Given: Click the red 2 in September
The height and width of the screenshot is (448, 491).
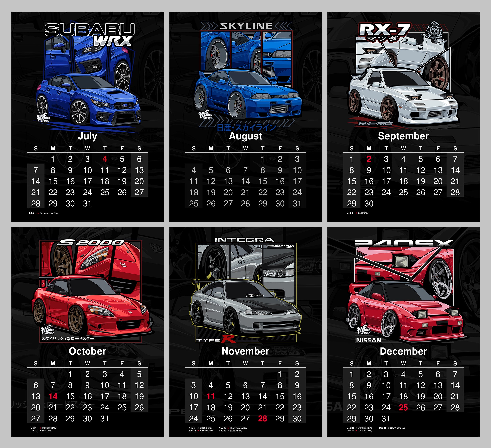Looking at the screenshot, I should [369, 159].
